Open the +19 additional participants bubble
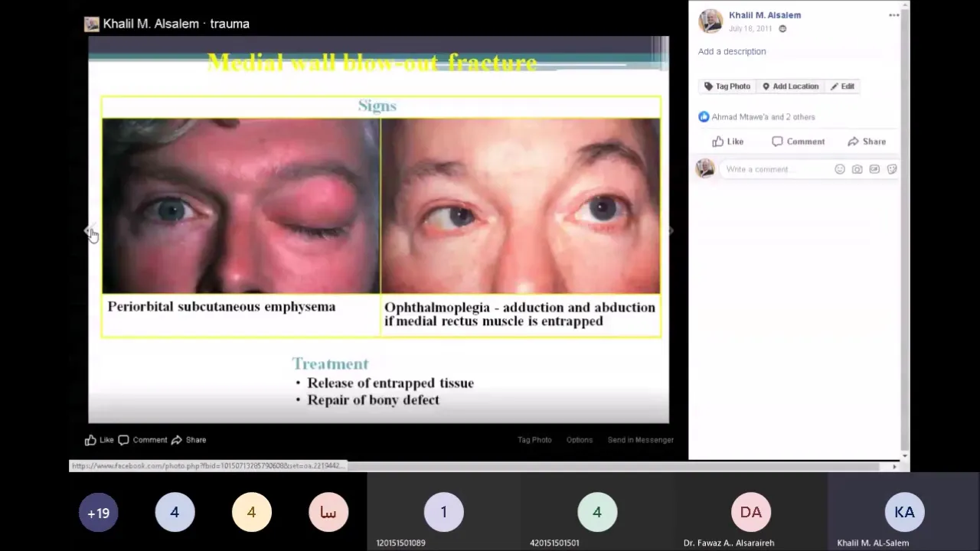The height and width of the screenshot is (551, 980). 98,513
